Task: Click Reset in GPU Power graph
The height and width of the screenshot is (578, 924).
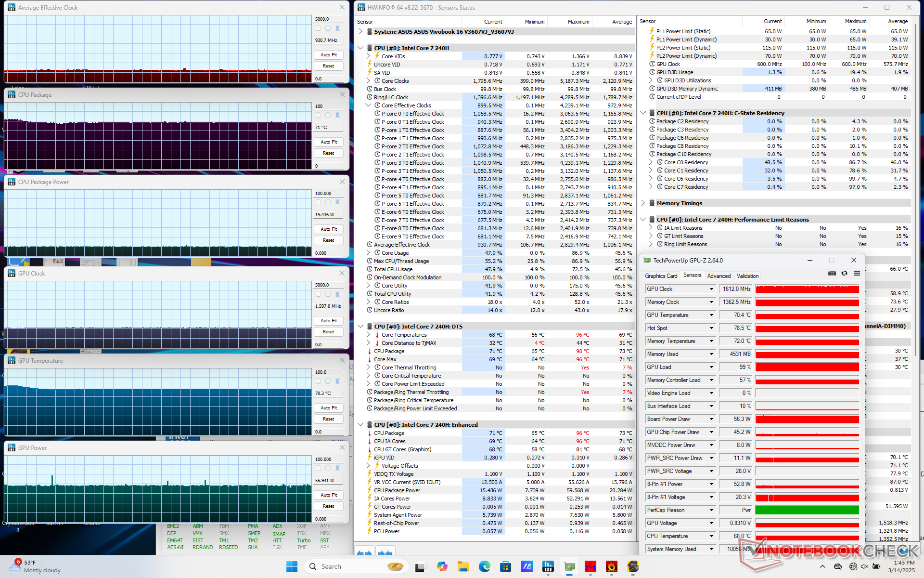Action: 329,506
